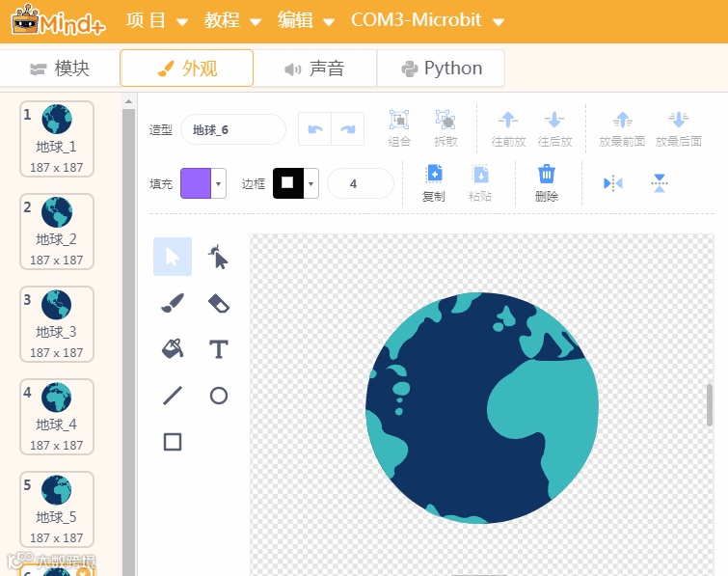
Task: Flip the costume vertically
Action: (x=660, y=183)
